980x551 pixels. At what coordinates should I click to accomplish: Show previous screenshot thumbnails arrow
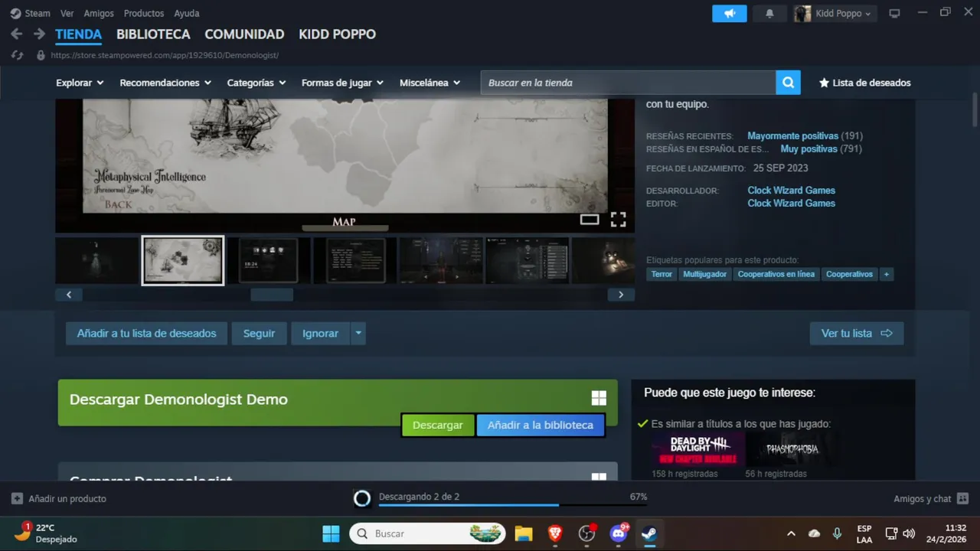(69, 295)
